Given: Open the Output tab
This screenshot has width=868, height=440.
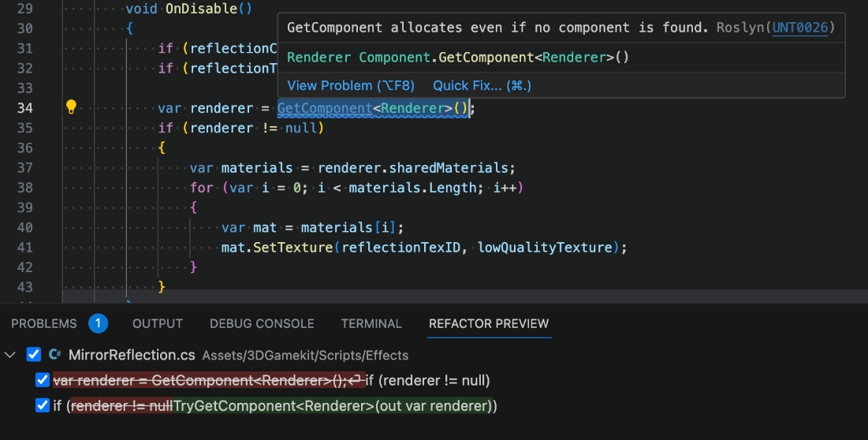Looking at the screenshot, I should click(158, 323).
